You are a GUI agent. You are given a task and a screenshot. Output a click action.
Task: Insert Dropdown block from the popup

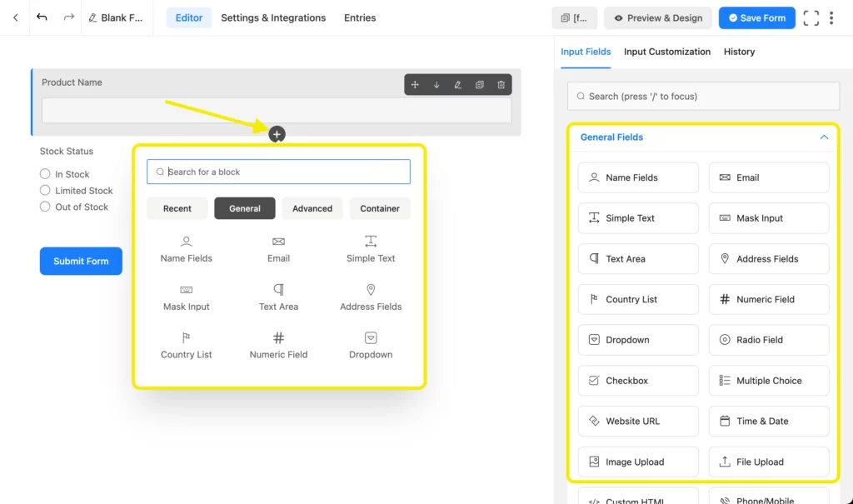tap(371, 345)
